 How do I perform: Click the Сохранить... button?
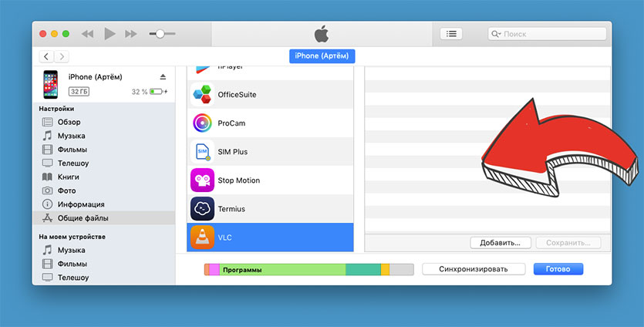[x=568, y=243]
